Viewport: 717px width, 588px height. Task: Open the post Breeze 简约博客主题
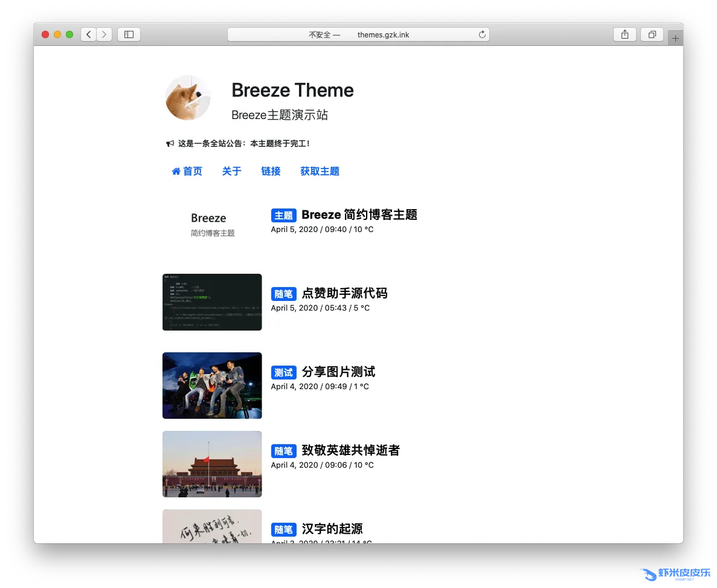pos(359,215)
